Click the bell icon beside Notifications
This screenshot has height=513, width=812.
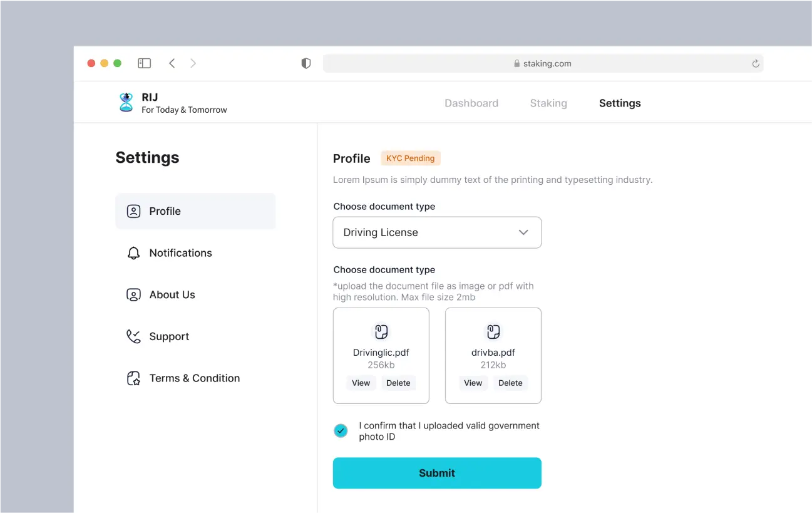click(x=133, y=253)
